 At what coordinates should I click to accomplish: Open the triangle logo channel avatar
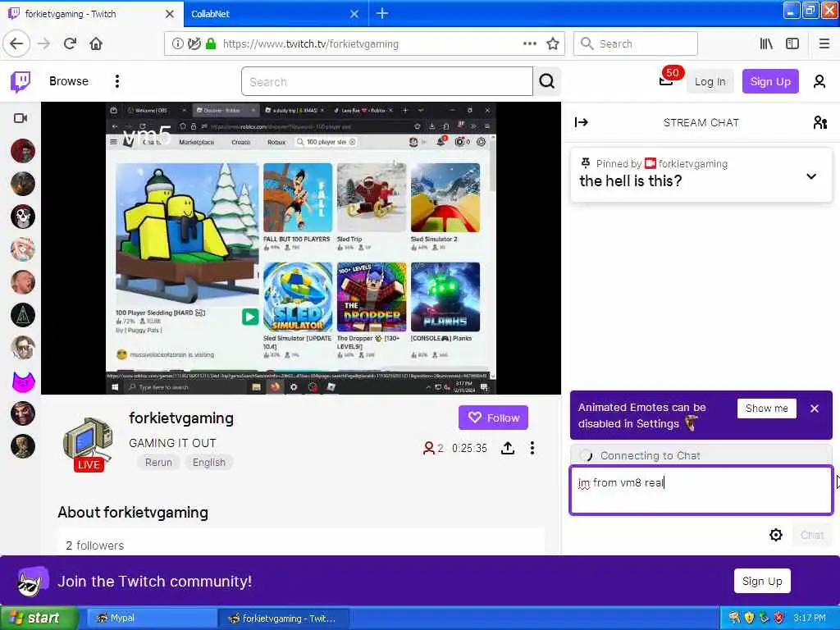click(23, 315)
